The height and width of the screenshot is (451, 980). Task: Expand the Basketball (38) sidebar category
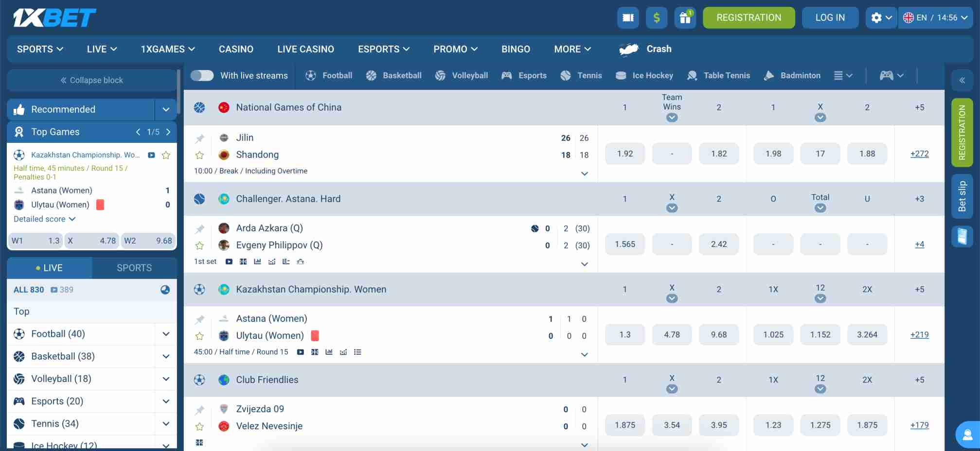tap(166, 356)
